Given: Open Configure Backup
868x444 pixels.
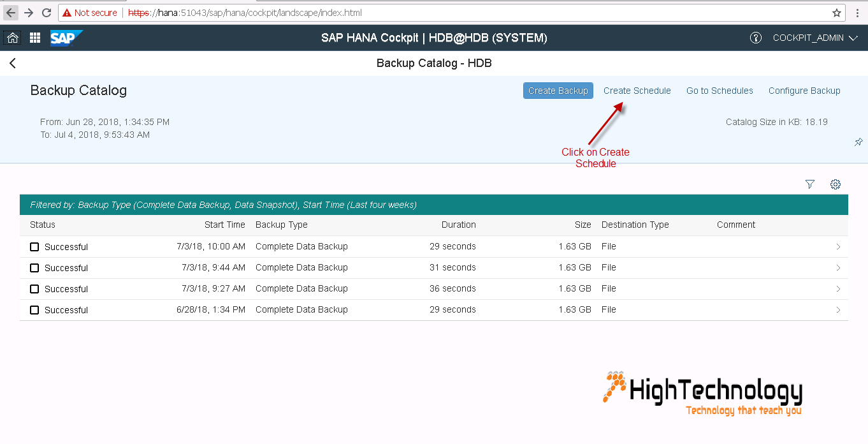Looking at the screenshot, I should (x=804, y=91).
